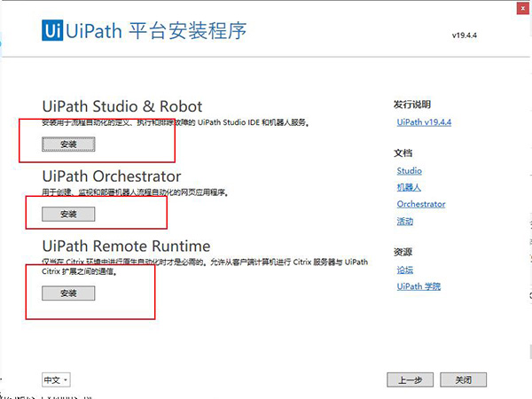Open the 机器人 documentation link

pyautogui.click(x=409, y=187)
